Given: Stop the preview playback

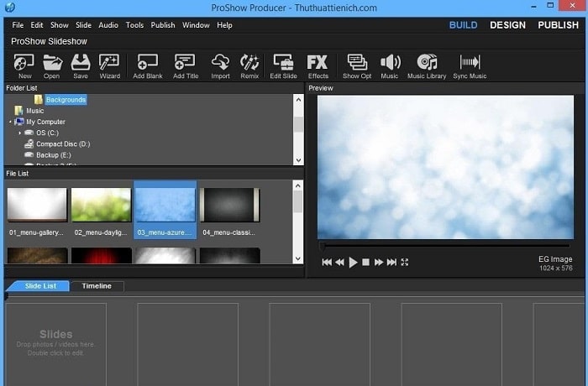Looking at the screenshot, I should point(365,263).
